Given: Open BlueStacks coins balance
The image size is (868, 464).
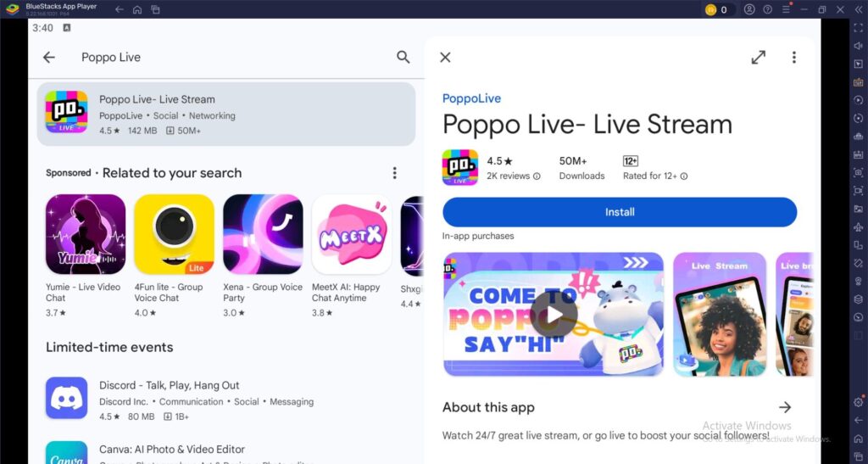Looking at the screenshot, I should (717, 9).
